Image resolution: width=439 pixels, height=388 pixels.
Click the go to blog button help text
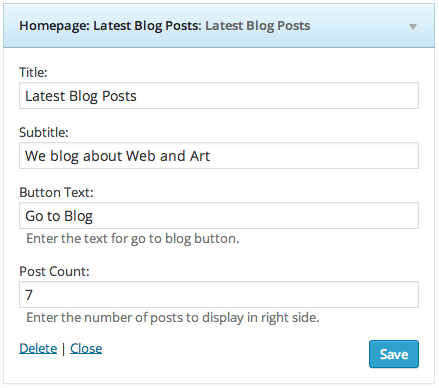[x=133, y=239]
